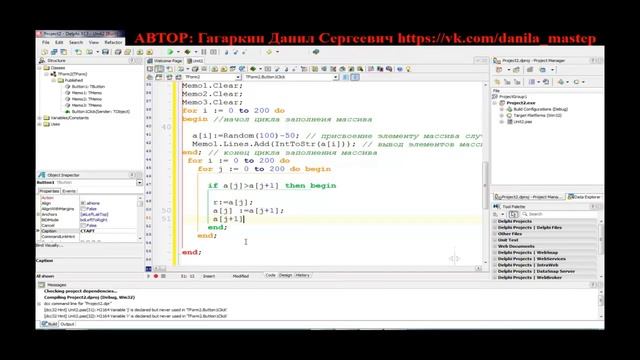
Task: Open the Run button dropdown arrow
Action: 178,52
